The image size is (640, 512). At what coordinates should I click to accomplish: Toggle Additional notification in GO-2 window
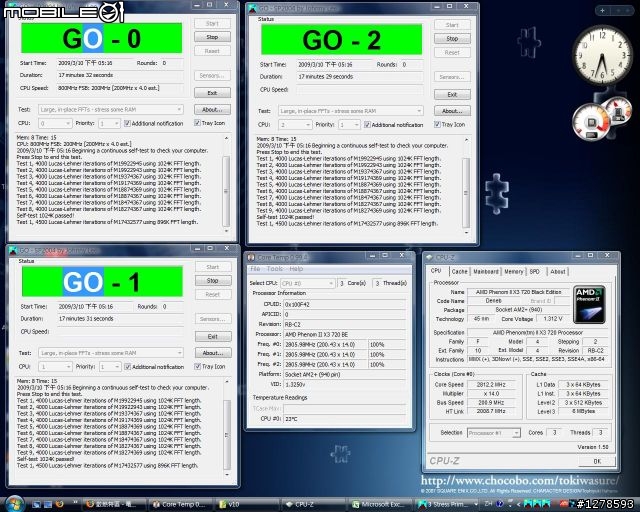point(393,125)
